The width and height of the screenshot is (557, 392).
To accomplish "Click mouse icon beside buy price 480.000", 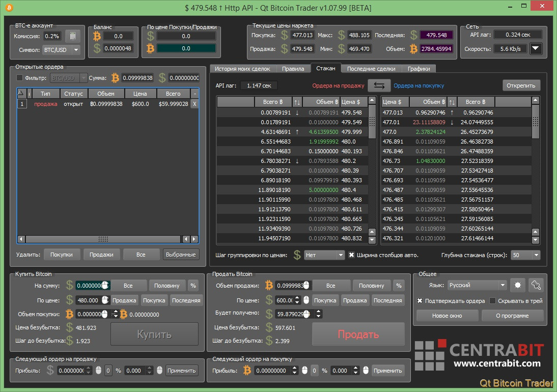I will [x=105, y=300].
